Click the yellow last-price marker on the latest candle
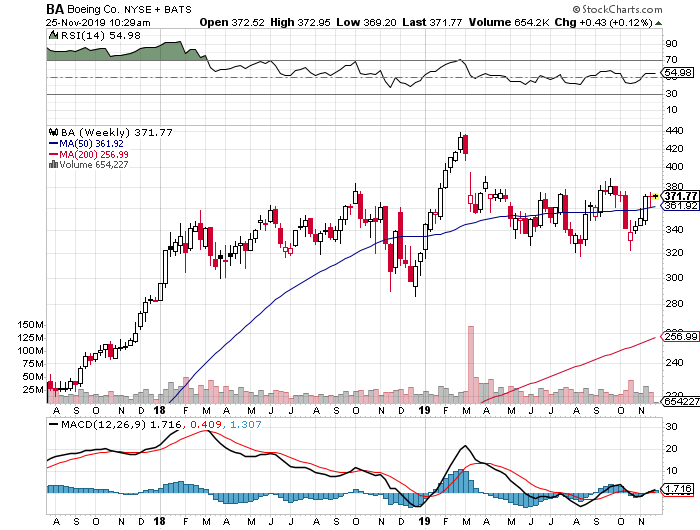 pyautogui.click(x=655, y=196)
